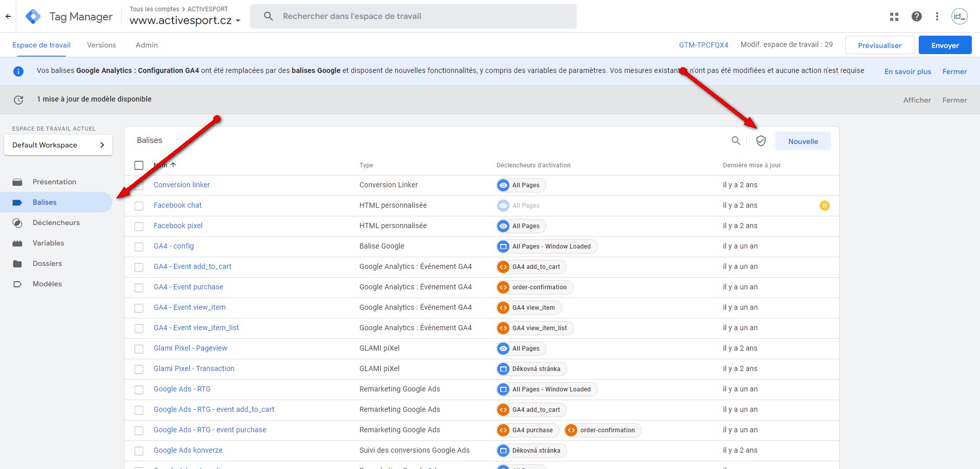Close the template update notification
This screenshot has height=469, width=980.
(x=954, y=100)
